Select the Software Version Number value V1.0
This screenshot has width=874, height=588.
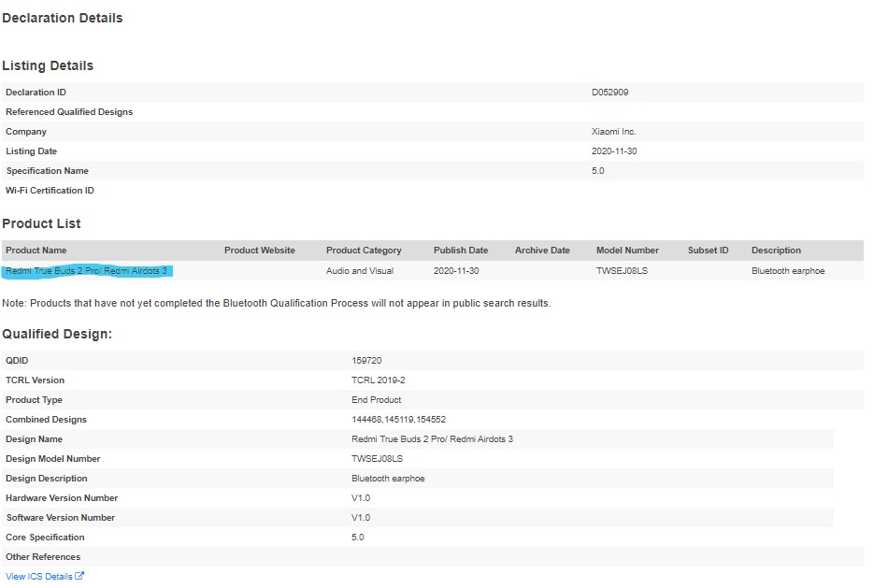[361, 518]
